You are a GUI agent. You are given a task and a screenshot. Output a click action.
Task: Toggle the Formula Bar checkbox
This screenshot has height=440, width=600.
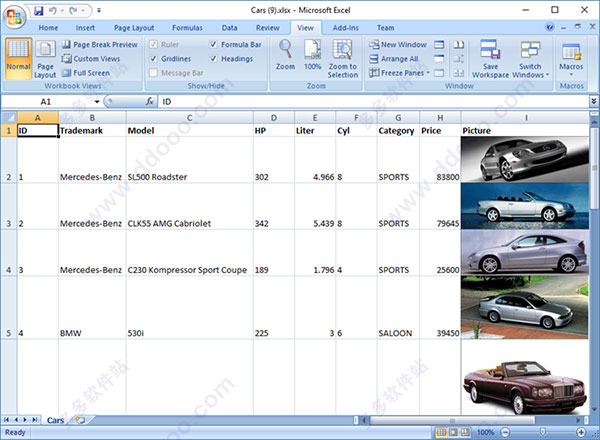click(x=214, y=44)
